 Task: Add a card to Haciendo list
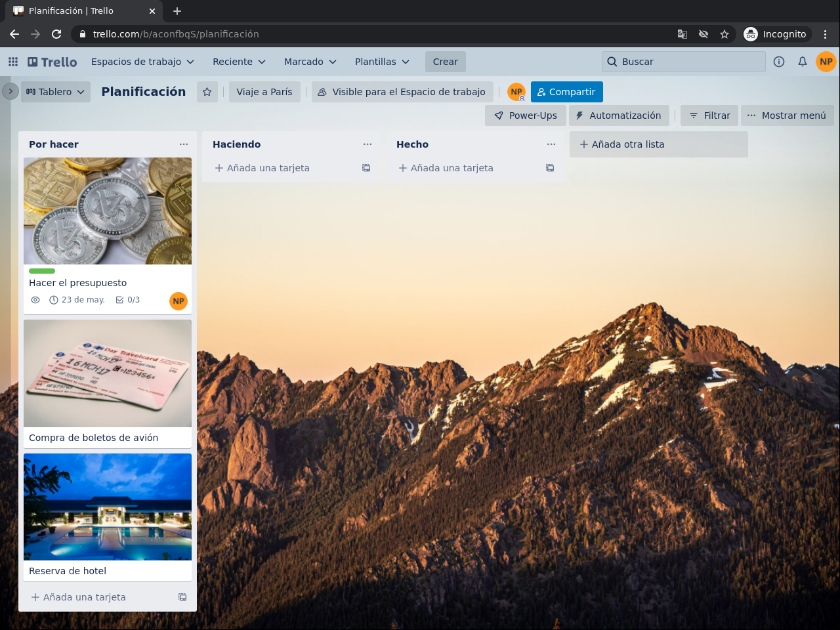(x=281, y=168)
